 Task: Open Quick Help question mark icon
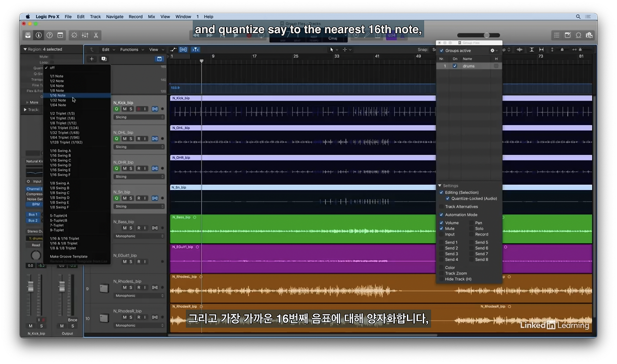point(49,35)
